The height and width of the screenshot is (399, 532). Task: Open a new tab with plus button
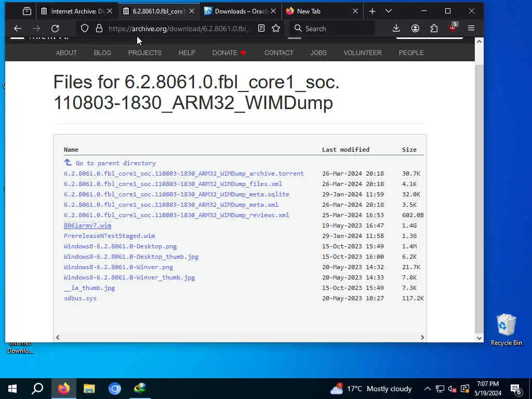pyautogui.click(x=372, y=11)
